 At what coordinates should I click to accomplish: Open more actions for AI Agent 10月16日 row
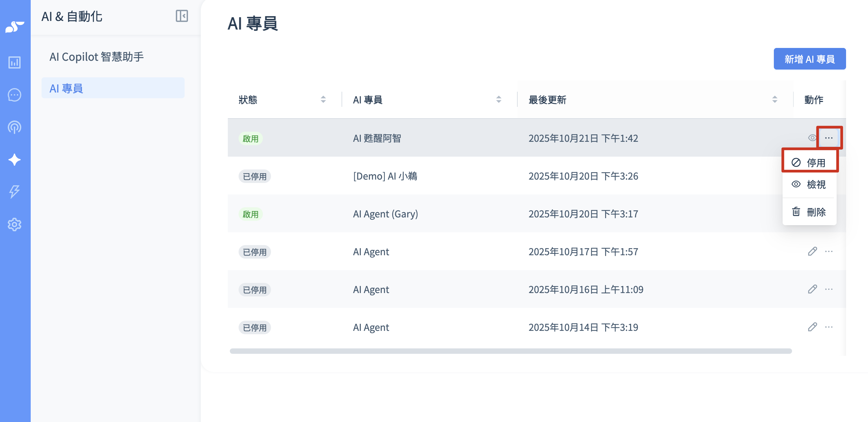pos(829,289)
